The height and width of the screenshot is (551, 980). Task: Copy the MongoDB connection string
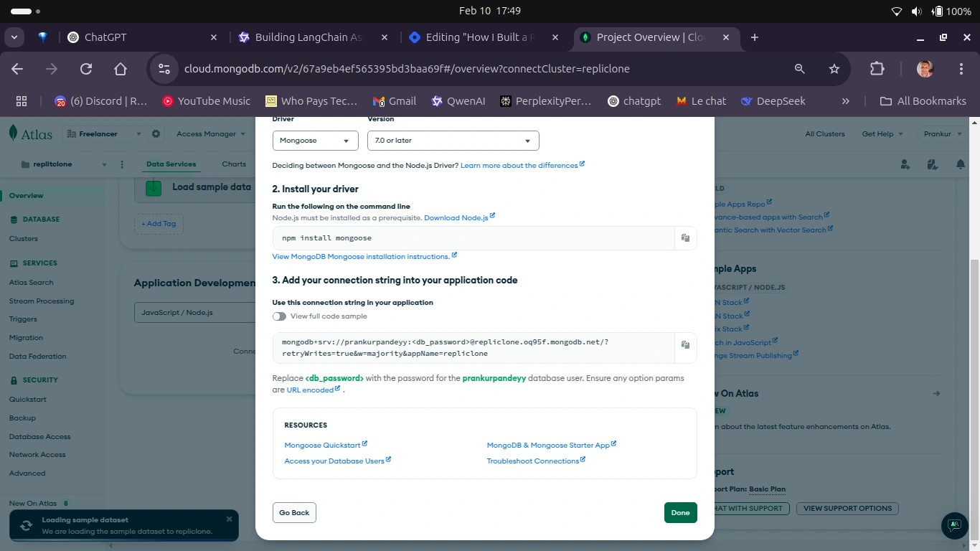coord(685,347)
